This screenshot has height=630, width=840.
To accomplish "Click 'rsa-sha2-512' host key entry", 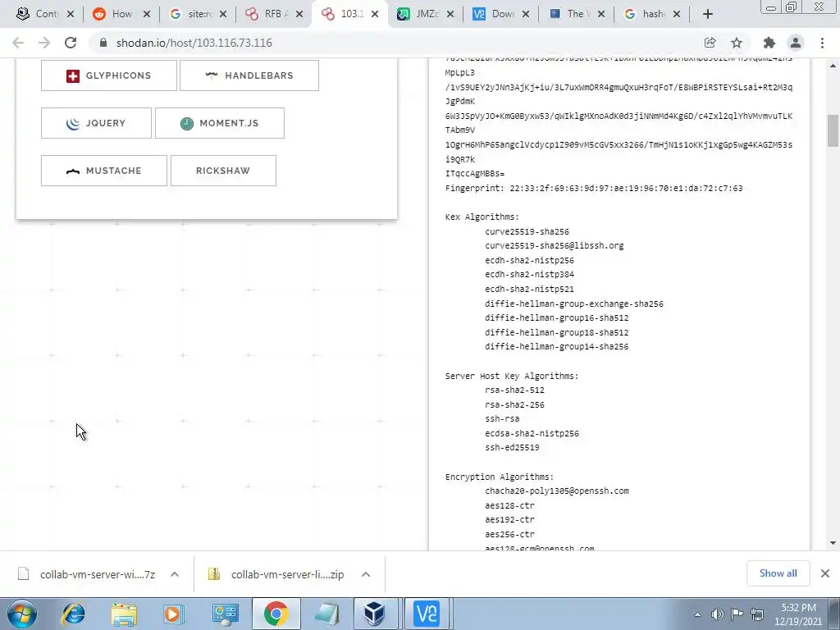I will click(x=514, y=390).
